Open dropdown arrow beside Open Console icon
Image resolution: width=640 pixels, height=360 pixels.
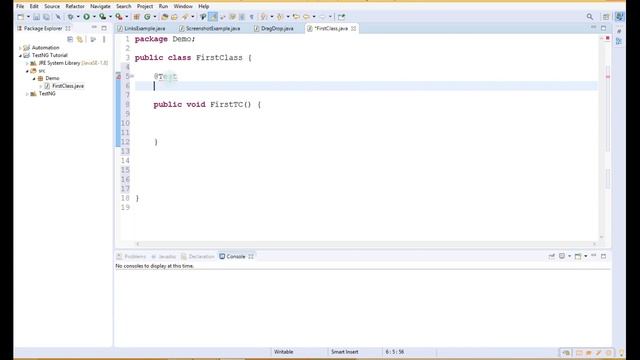pos(585,256)
